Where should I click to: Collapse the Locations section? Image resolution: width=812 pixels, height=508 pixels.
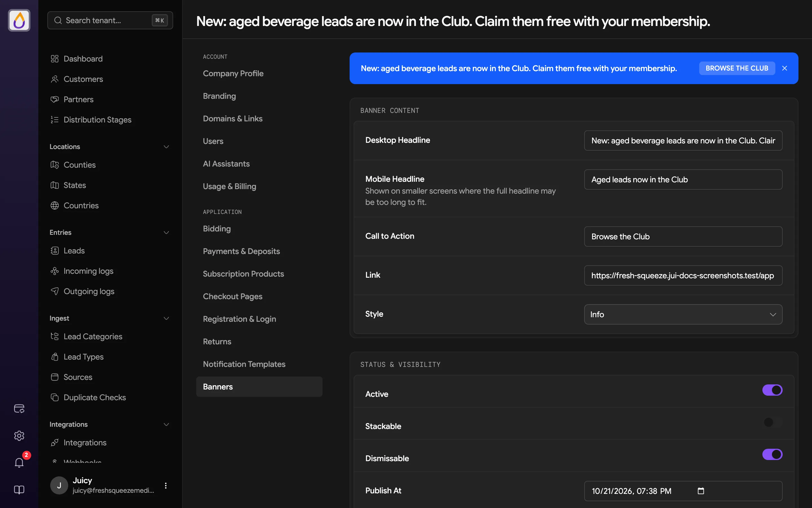point(166,147)
